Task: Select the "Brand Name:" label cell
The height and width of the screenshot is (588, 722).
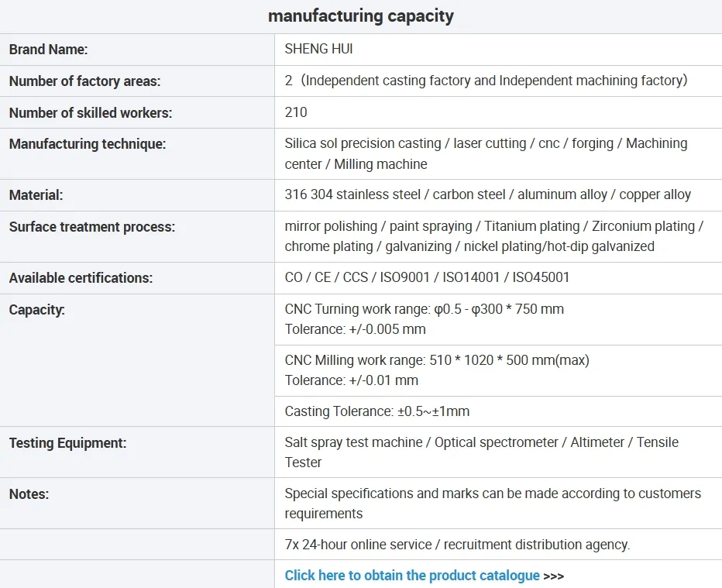Action: coord(49,50)
